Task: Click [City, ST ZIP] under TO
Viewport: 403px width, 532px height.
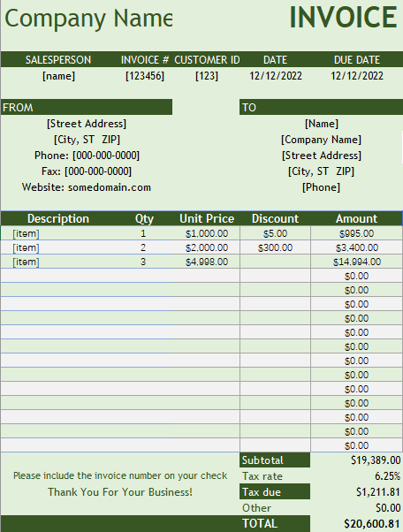Action: tap(321, 171)
